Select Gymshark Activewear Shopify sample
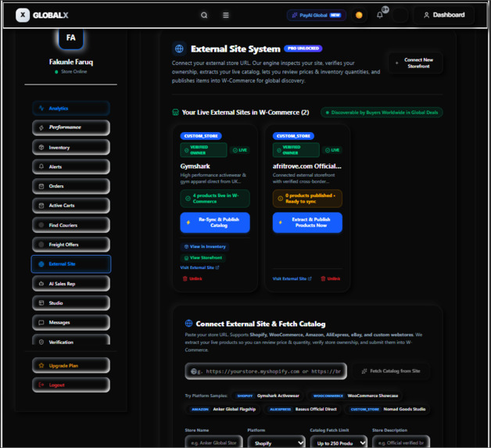The image size is (491, 448). (x=267, y=396)
